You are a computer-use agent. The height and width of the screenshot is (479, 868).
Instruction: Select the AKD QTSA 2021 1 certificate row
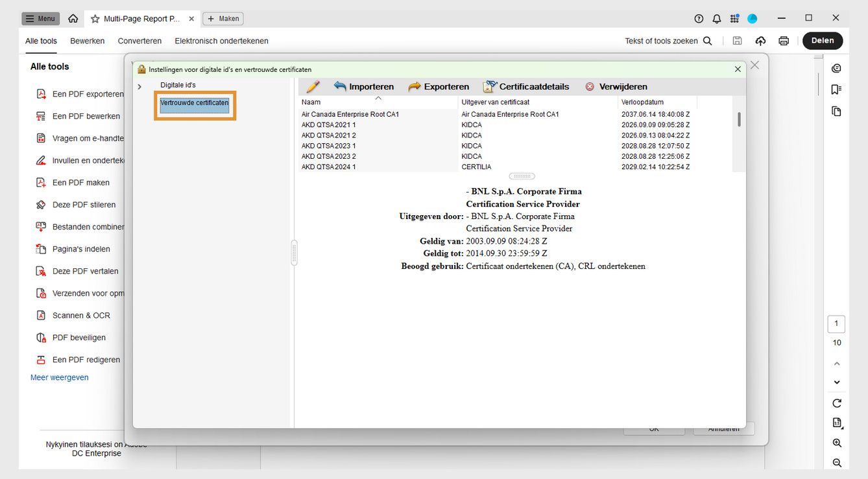click(515, 125)
